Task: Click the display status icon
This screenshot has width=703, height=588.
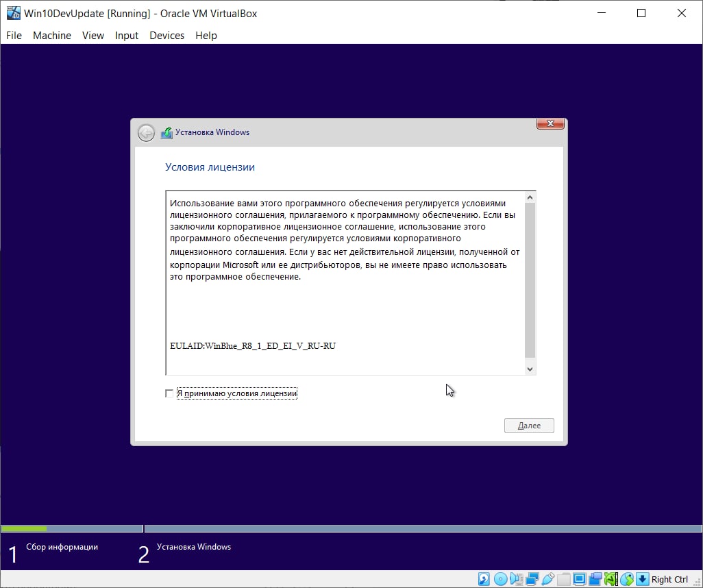Action: click(579, 579)
